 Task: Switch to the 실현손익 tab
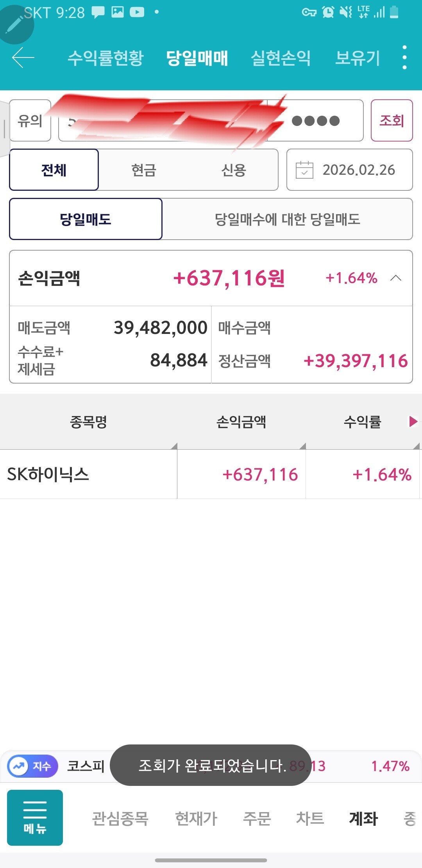[x=281, y=58]
